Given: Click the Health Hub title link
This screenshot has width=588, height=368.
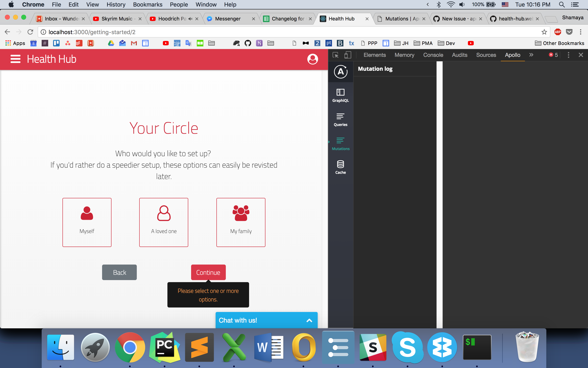Looking at the screenshot, I should point(51,59).
